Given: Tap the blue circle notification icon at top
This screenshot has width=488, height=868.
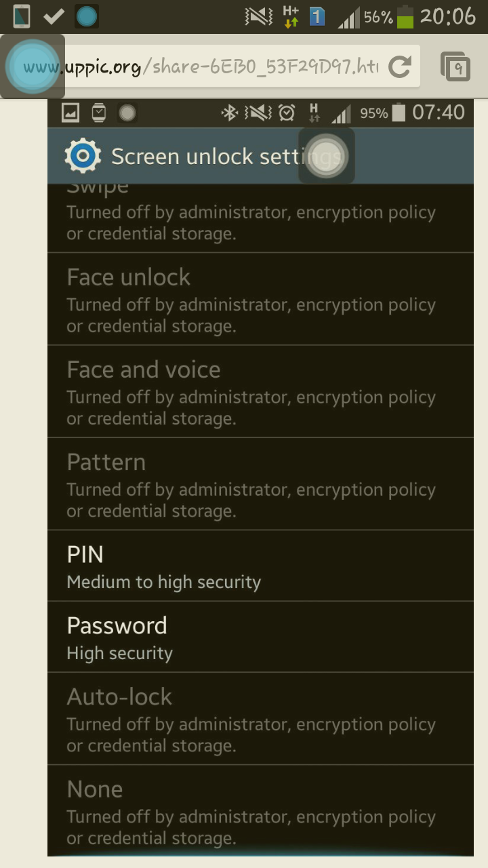Looking at the screenshot, I should click(x=87, y=16).
